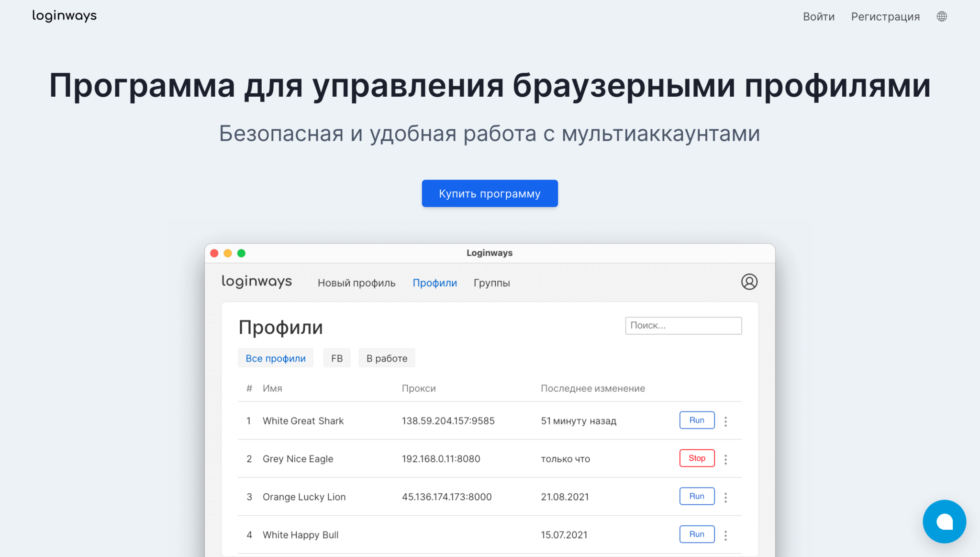Run the White Happy Bull profile
The height and width of the screenshot is (557, 980).
click(x=697, y=534)
